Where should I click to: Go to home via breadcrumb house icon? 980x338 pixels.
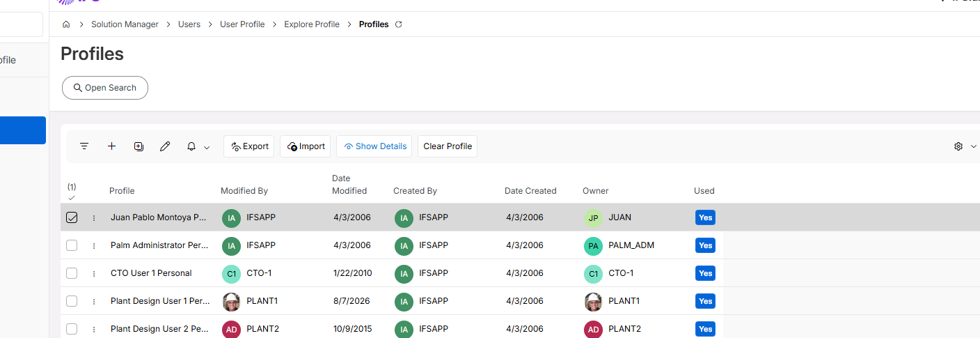tap(66, 24)
